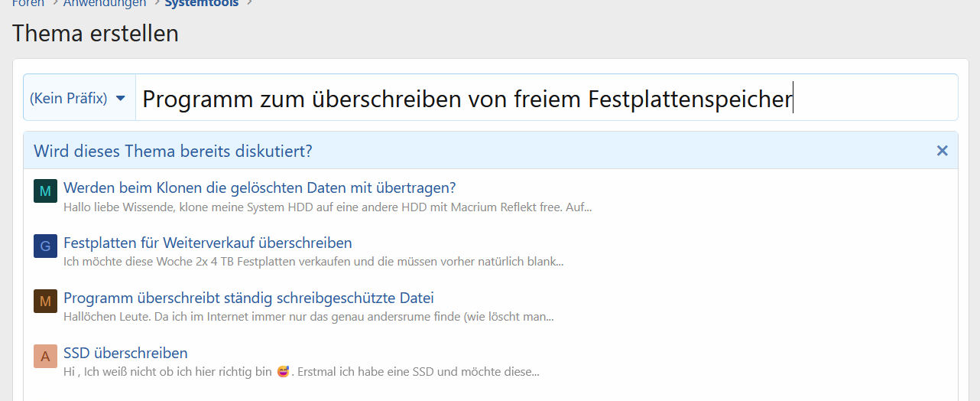Click the blue G user avatar

point(45,246)
